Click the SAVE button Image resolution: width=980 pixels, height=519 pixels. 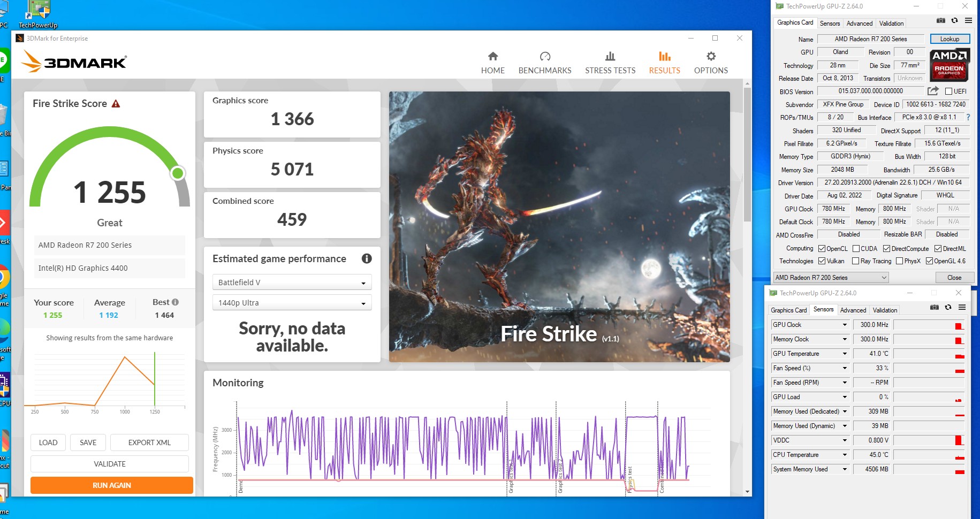point(88,442)
